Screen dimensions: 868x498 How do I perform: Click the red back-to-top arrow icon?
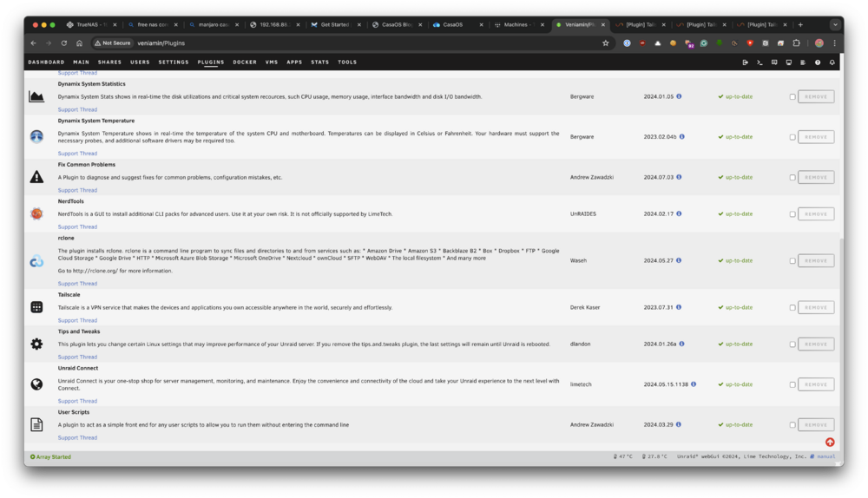click(x=830, y=442)
